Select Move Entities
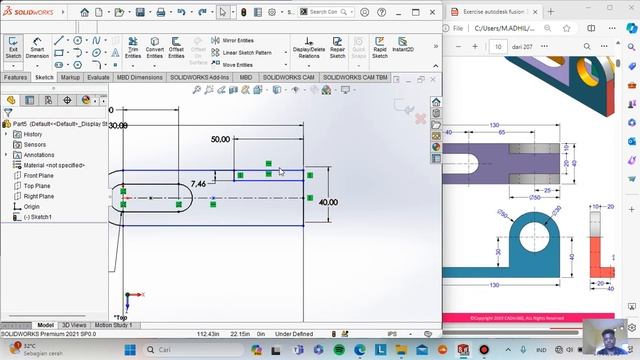Screen dimensions: 640x360 pyautogui.click(x=232, y=64)
